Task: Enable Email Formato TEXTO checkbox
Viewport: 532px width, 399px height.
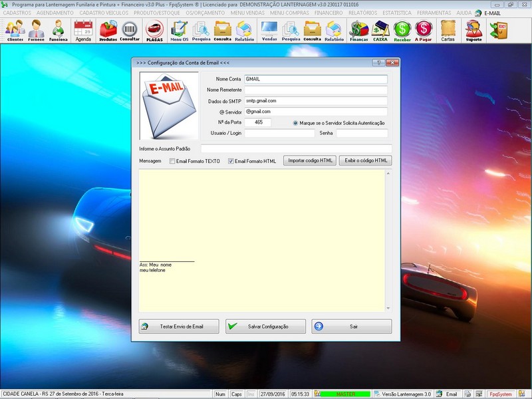Action: pos(173,161)
